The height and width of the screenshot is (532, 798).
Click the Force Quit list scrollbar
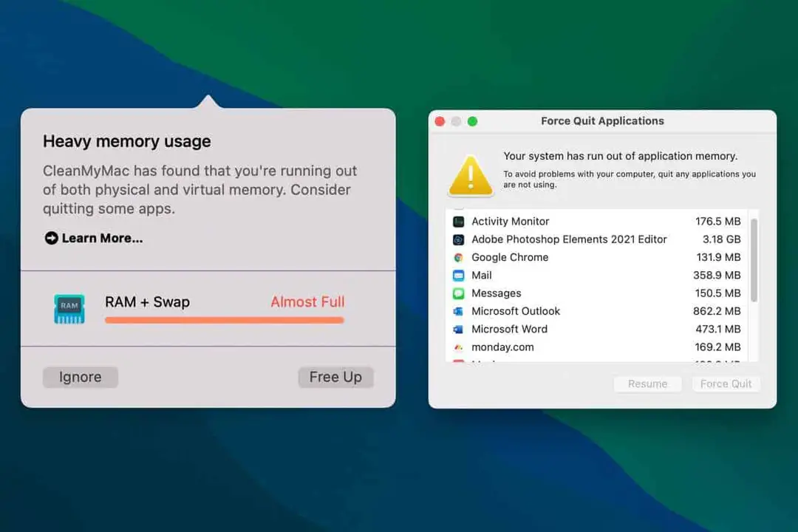pyautogui.click(x=754, y=259)
